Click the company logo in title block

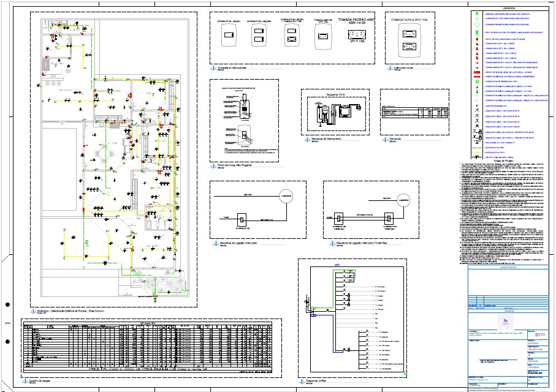point(506,322)
